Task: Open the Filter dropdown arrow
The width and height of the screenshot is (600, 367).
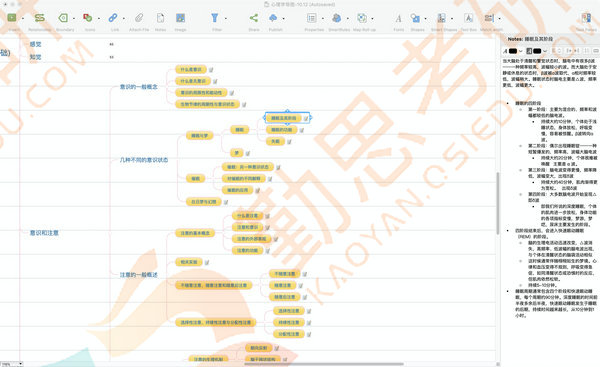Action: [x=226, y=18]
